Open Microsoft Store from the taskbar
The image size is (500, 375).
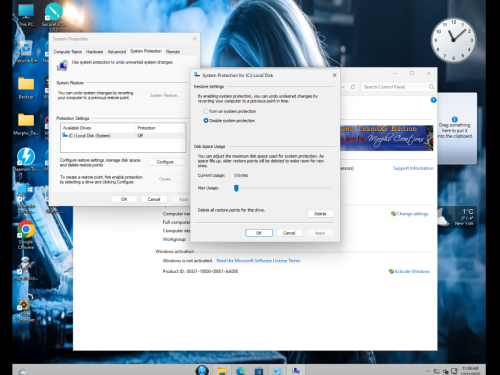pos(259,371)
